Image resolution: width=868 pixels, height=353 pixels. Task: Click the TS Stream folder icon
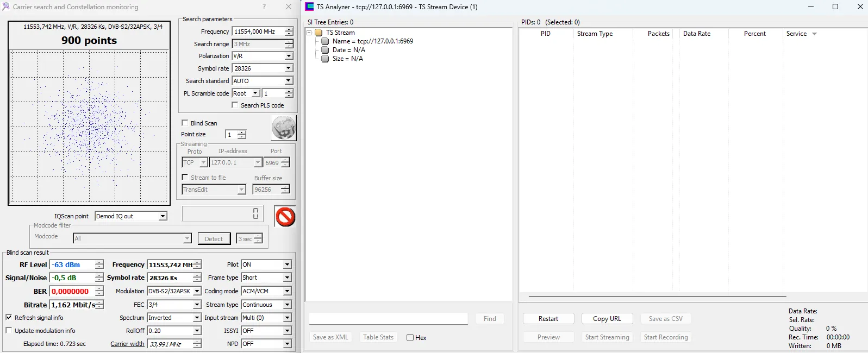coord(319,33)
